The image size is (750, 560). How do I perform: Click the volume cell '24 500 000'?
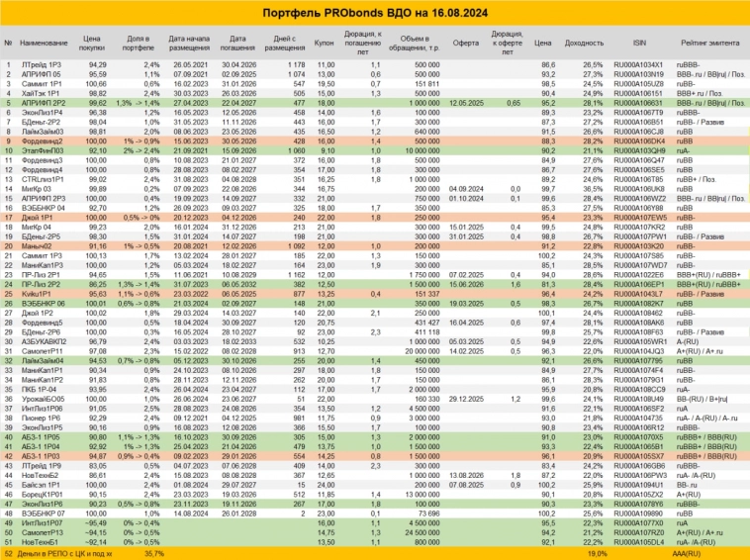[x=422, y=533]
